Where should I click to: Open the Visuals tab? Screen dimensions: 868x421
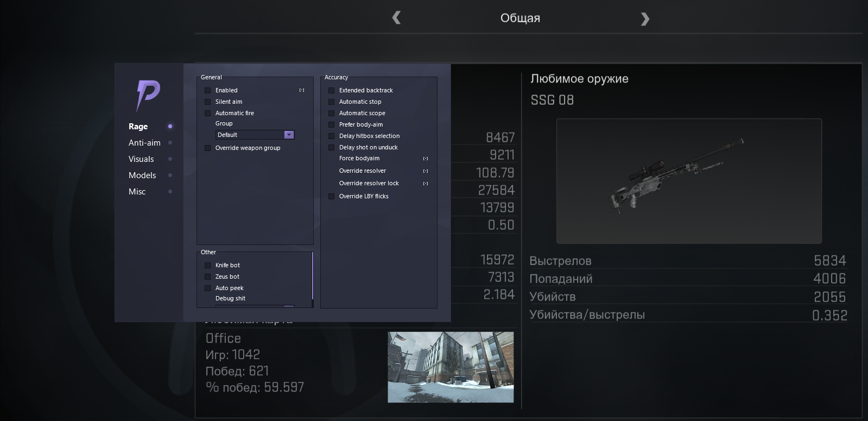141,159
